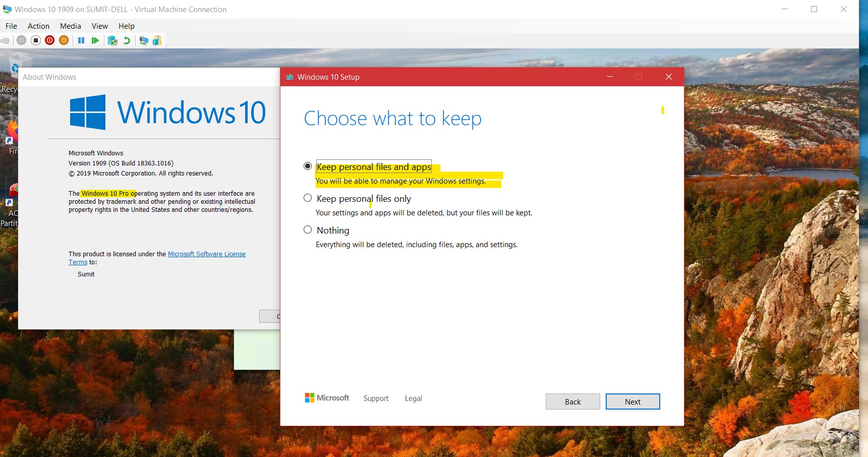The width and height of the screenshot is (868, 457).
Task: Open the Legal link in Setup
Action: [414, 398]
